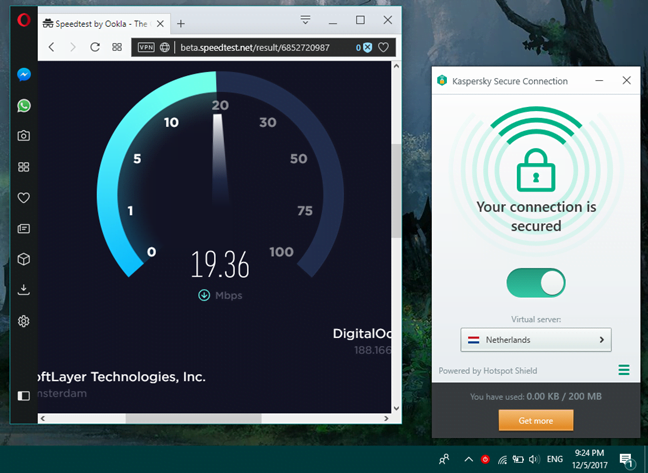Image resolution: width=648 pixels, height=473 pixels.
Task: Open the Opera menu logo
Action: [24, 20]
